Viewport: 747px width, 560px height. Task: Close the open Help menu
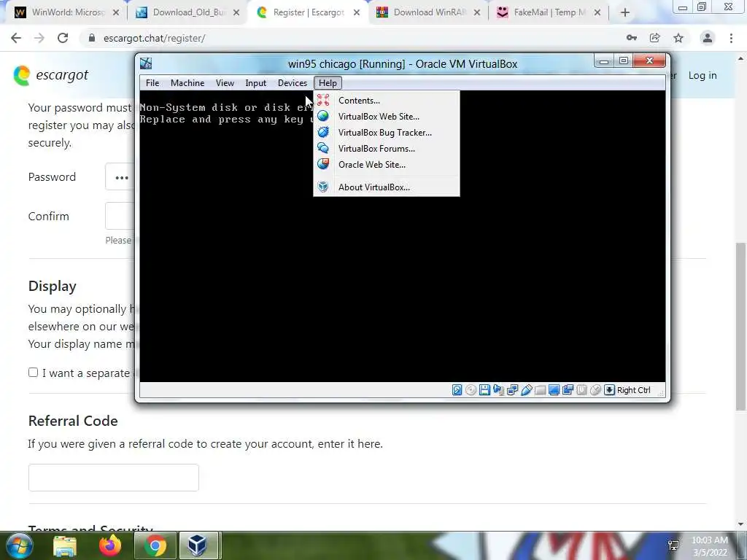tap(328, 83)
